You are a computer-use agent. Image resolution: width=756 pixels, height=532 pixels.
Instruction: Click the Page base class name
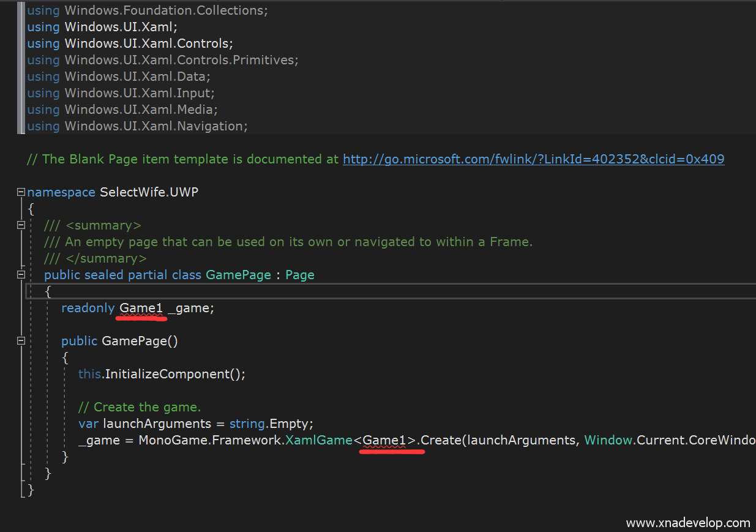pyautogui.click(x=299, y=275)
